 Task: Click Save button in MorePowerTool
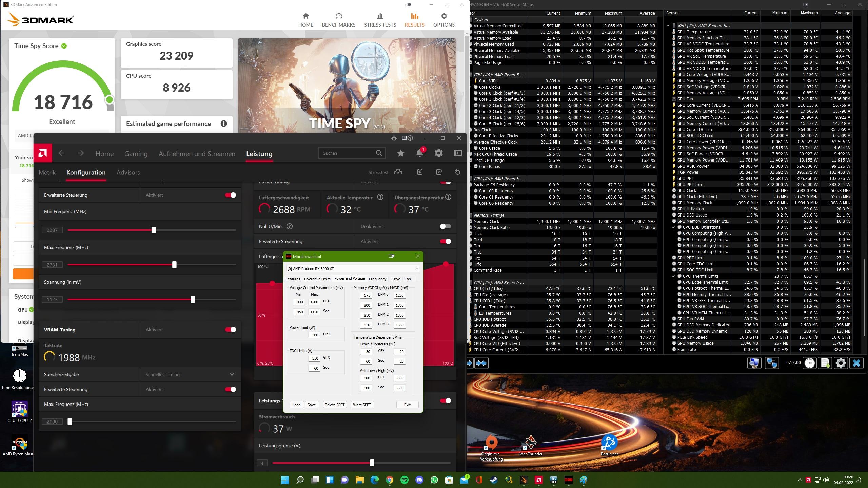(312, 405)
